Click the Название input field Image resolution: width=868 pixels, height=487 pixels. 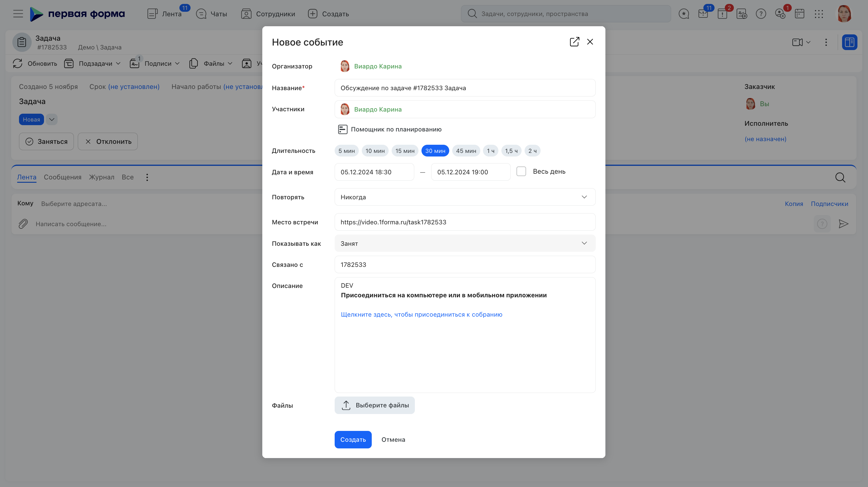click(x=465, y=88)
